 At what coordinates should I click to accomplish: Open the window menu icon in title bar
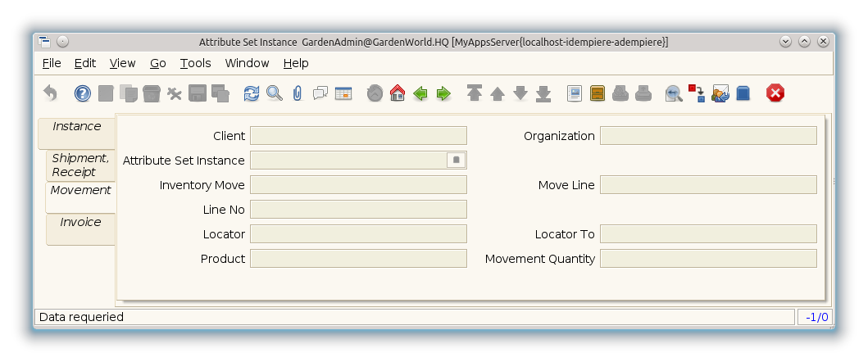click(45, 42)
